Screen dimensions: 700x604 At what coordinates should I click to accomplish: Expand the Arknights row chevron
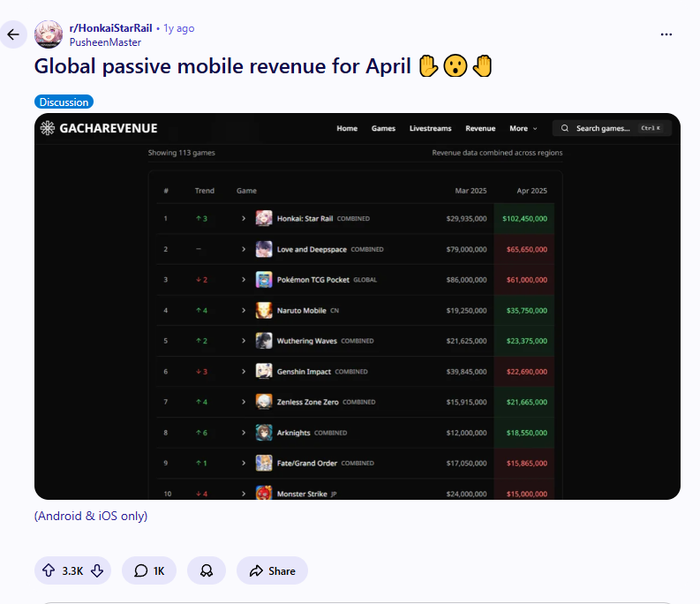point(244,433)
